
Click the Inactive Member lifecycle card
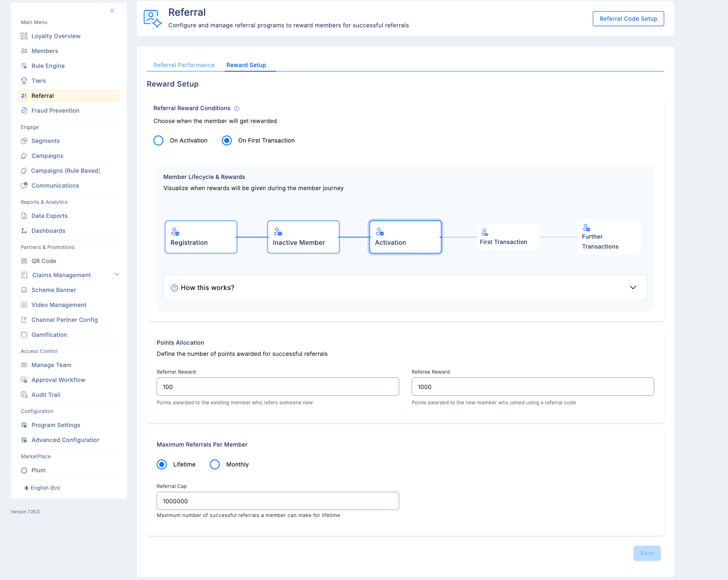click(303, 237)
